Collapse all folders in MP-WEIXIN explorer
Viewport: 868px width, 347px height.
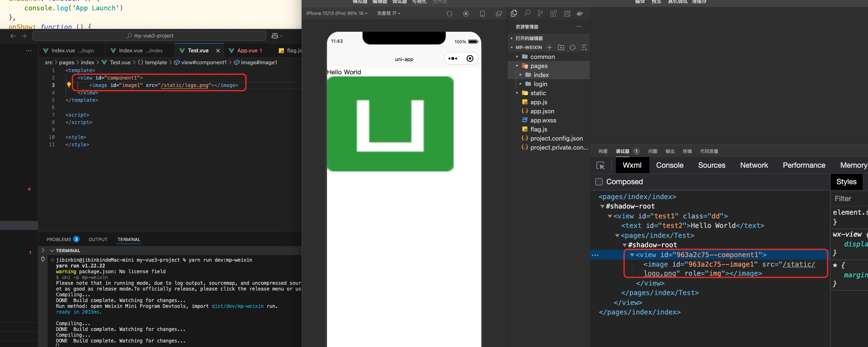[x=584, y=47]
